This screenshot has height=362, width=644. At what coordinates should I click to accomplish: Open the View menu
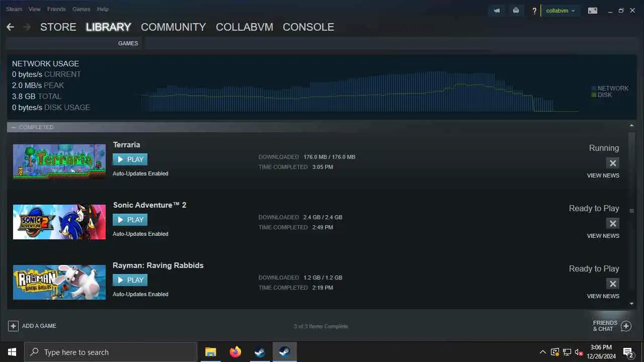35,9
